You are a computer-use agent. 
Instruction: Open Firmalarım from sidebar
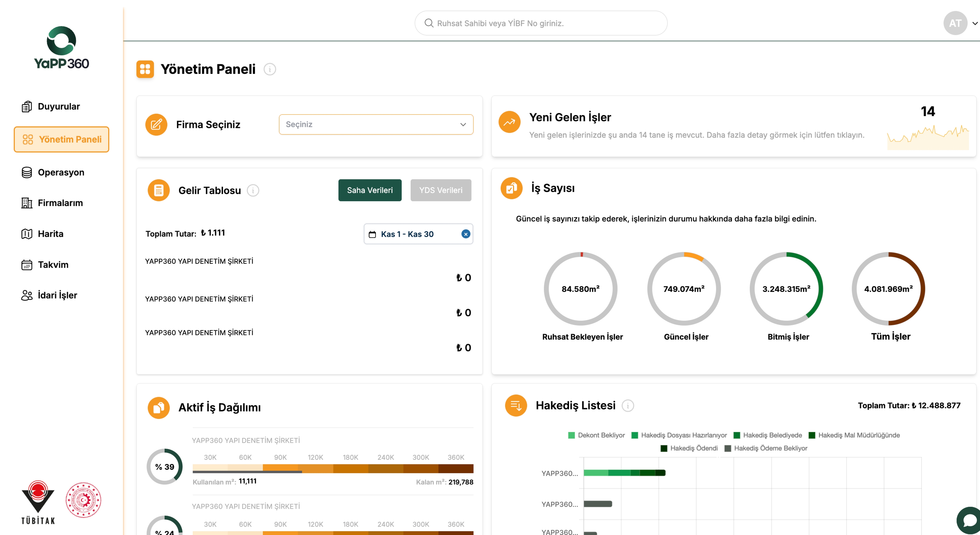tap(52, 203)
